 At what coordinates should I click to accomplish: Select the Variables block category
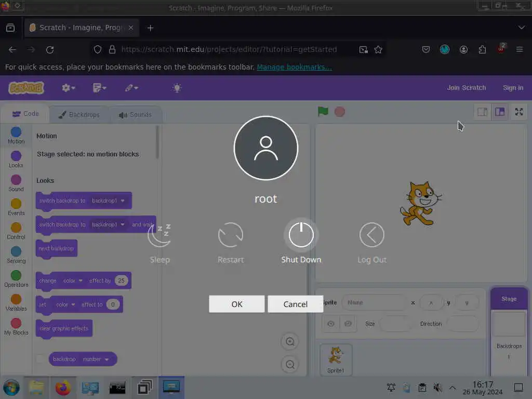[x=16, y=303]
